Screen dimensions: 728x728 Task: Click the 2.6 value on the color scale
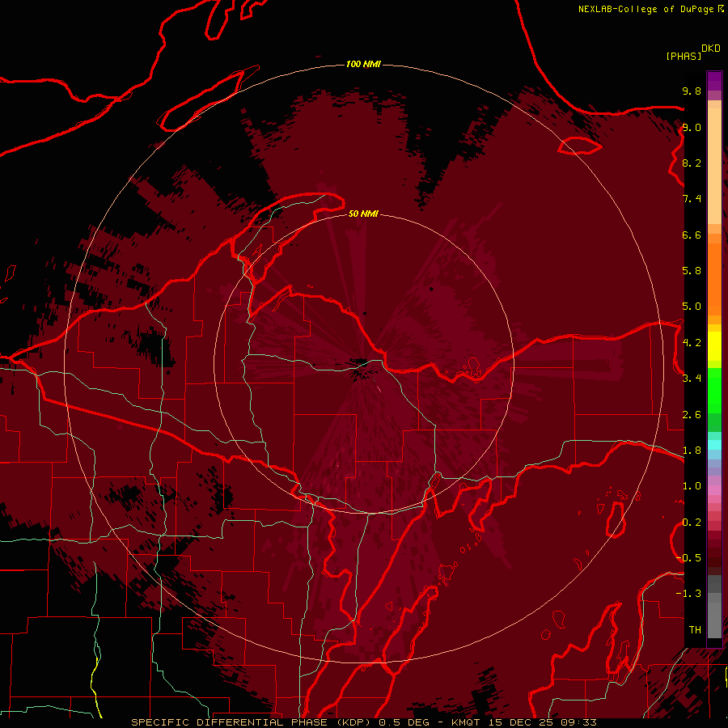692,415
